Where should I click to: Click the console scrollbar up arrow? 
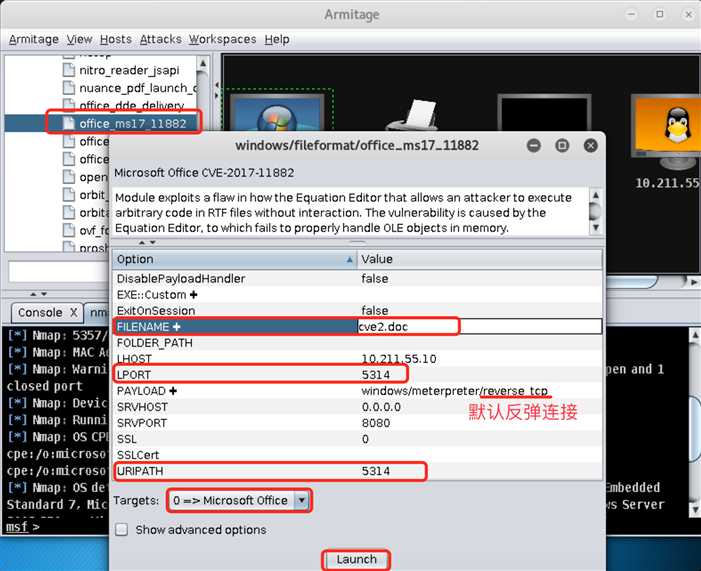pos(694,335)
